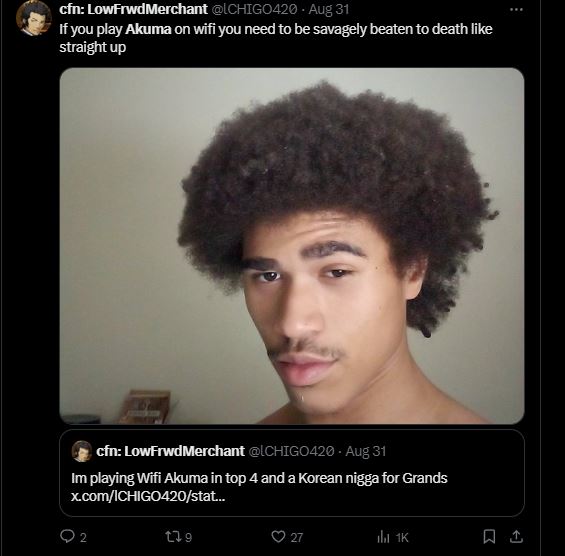Click the share upload icon
This screenshot has width=565, height=556.
[x=516, y=536]
